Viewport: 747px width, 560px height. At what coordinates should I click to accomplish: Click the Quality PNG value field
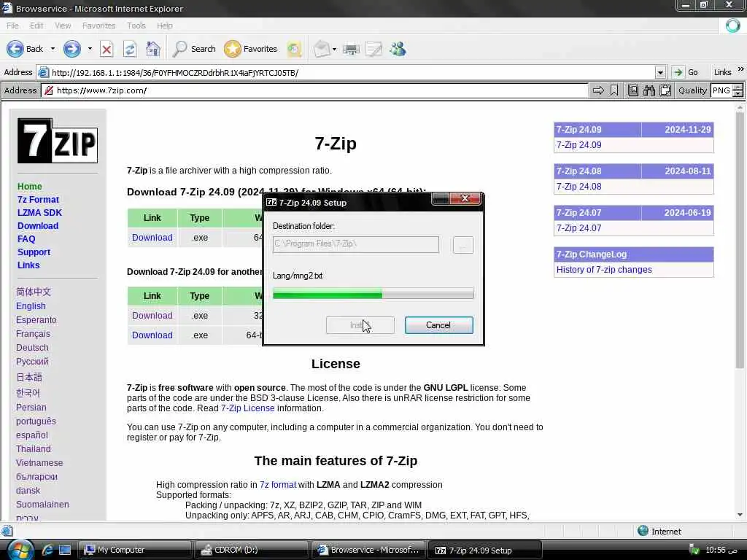(x=721, y=90)
